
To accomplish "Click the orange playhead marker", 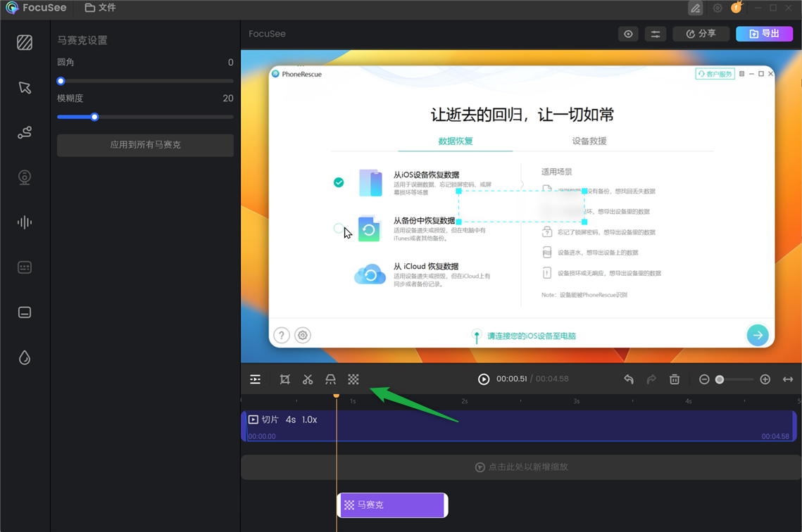I will tap(336, 395).
